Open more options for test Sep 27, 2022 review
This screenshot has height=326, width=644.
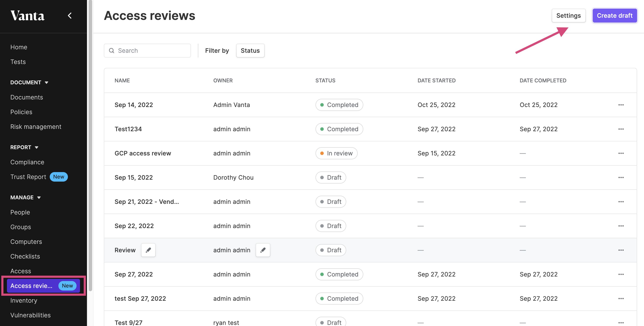pos(621,299)
